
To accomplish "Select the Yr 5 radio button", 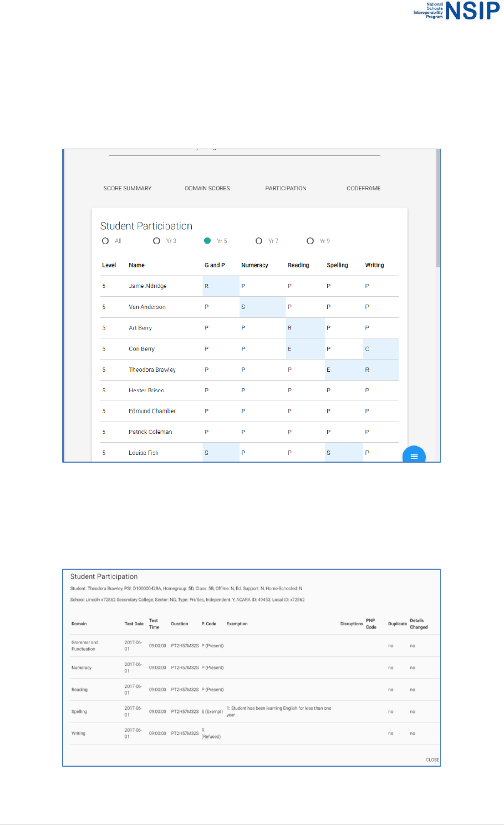I will 207,241.
